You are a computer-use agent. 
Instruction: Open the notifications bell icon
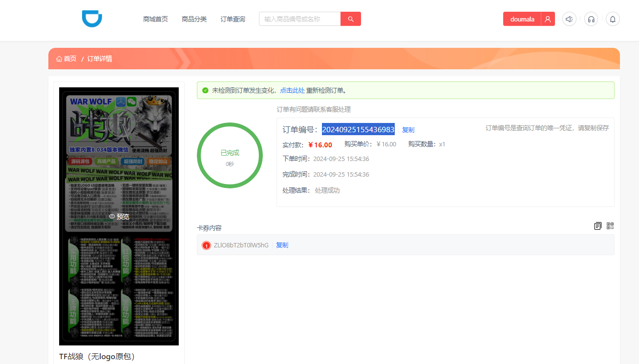tap(613, 19)
